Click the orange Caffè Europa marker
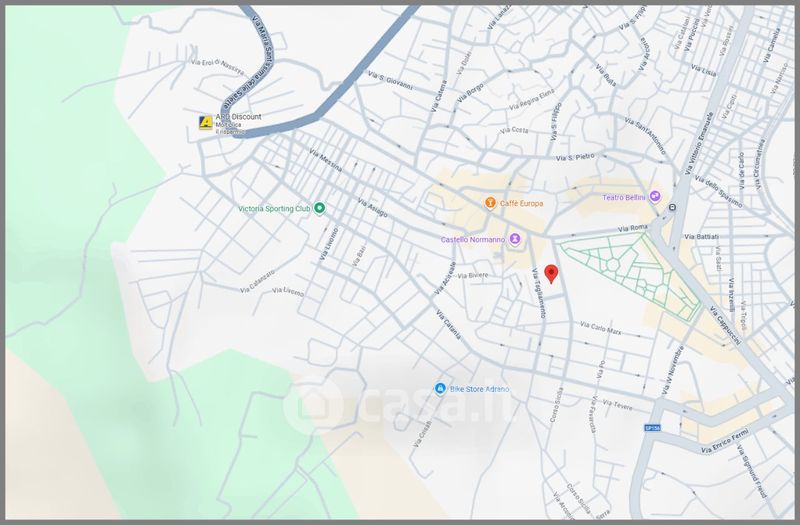The height and width of the screenshot is (525, 800). pyautogui.click(x=490, y=203)
